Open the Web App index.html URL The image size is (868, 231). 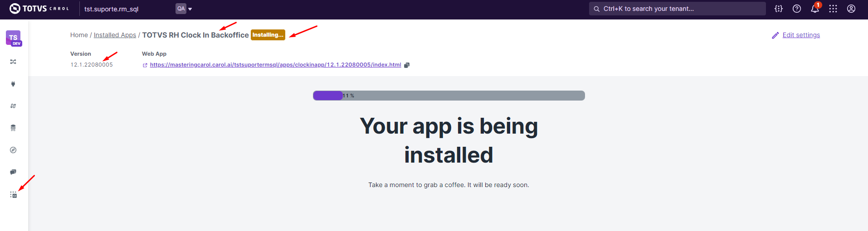pyautogui.click(x=275, y=65)
